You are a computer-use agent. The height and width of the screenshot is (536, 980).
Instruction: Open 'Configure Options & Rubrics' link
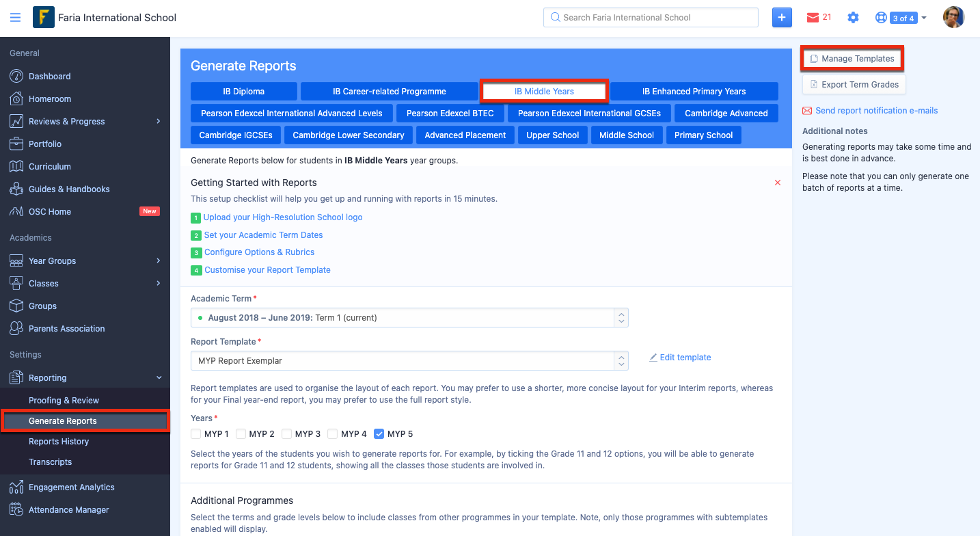click(260, 252)
